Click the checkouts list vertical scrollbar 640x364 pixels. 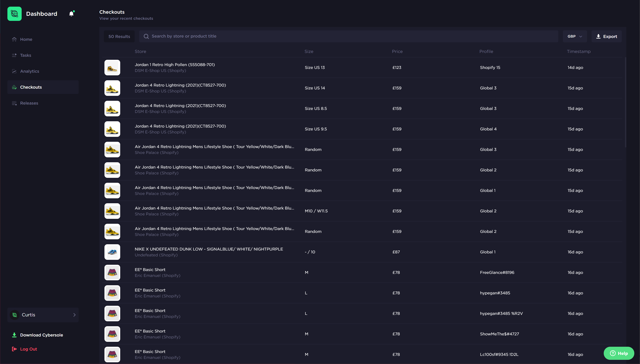626,102
